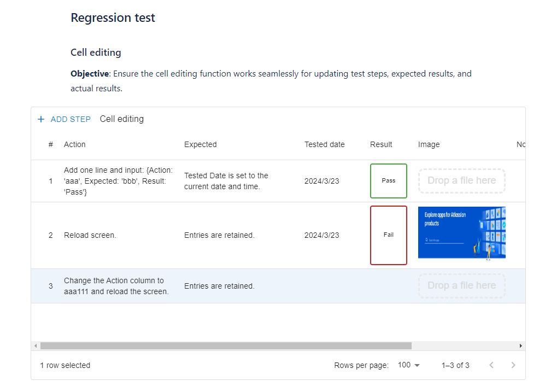Open the rows per page dropdown
Image resolution: width=545 pixels, height=392 pixels.
409,365
